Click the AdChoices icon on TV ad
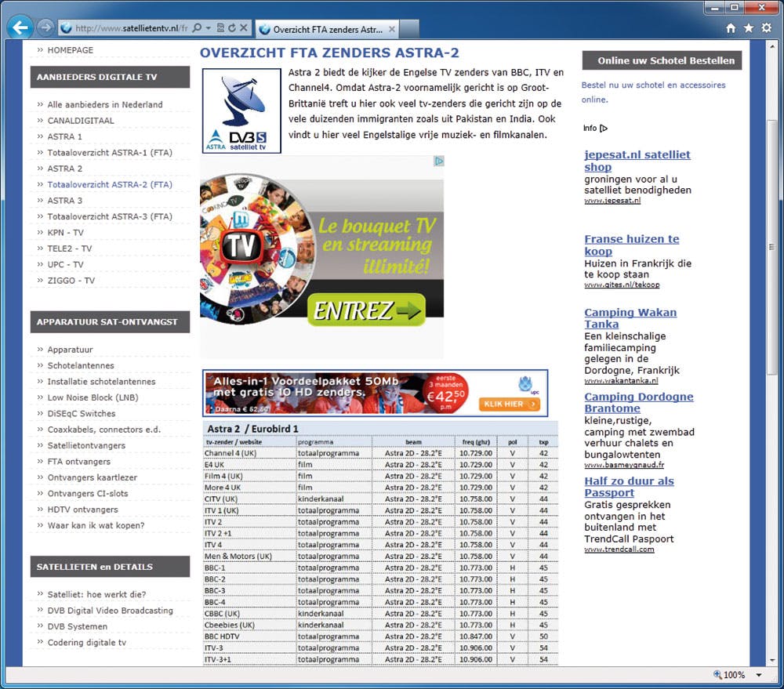The image size is (784, 689). click(438, 161)
